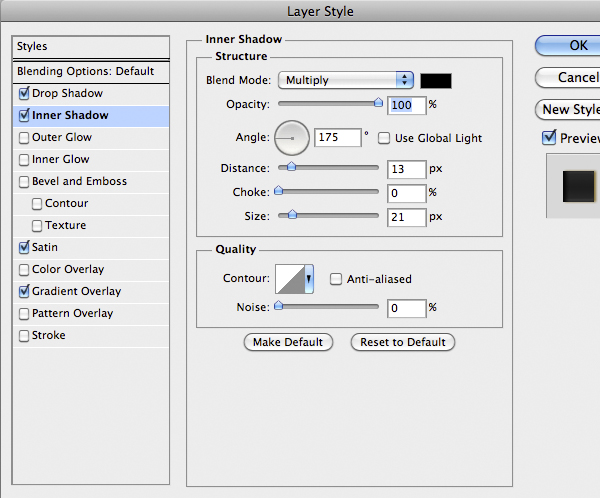The height and width of the screenshot is (498, 600).
Task: Click the Noise percentage input field
Action: click(407, 308)
